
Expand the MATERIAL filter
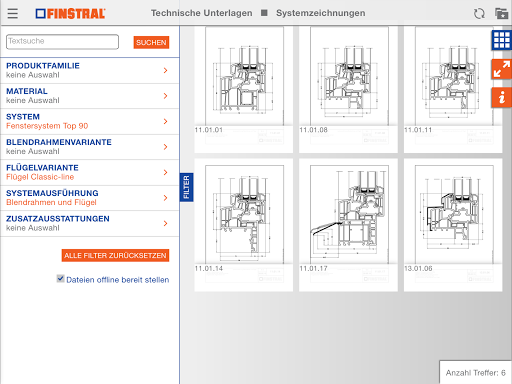click(x=90, y=96)
